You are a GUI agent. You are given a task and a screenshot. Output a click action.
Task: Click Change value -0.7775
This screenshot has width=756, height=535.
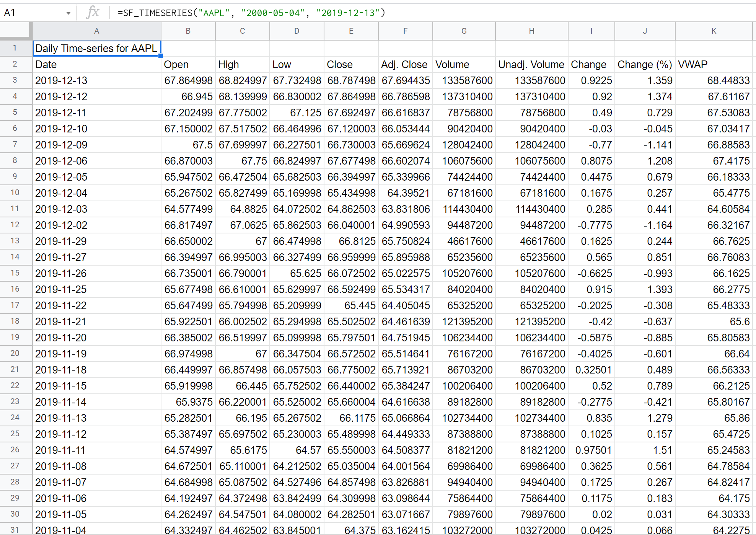coord(591,225)
